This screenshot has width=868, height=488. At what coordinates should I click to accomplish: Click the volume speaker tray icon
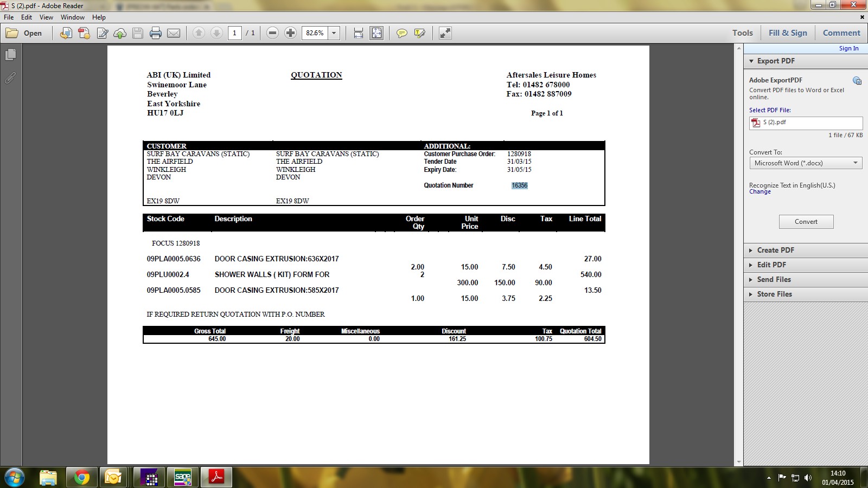pos(808,478)
